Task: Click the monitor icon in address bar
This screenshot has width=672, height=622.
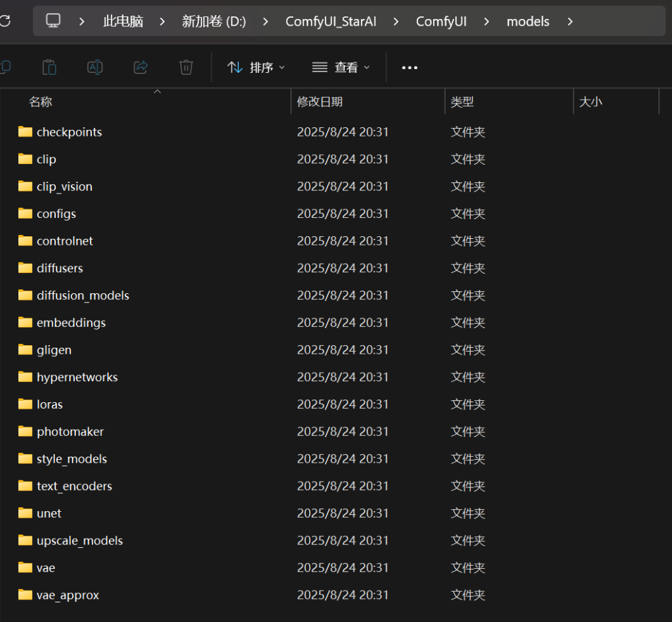Action: (54, 21)
